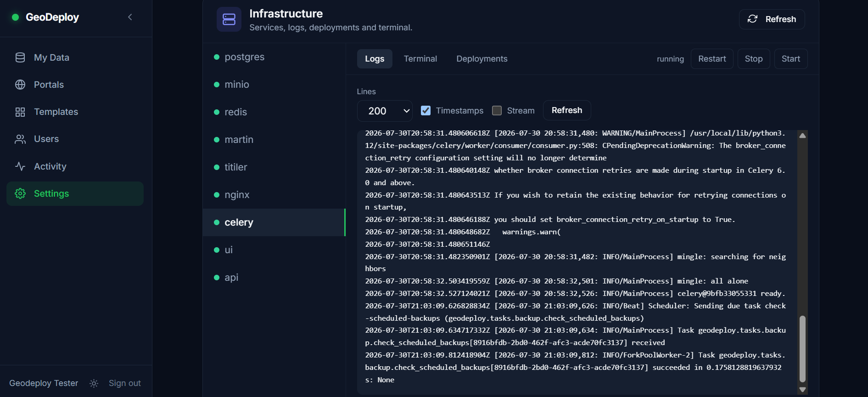868x397 pixels.
Task: Uncheck the Timestamps checkbox
Action: 426,111
